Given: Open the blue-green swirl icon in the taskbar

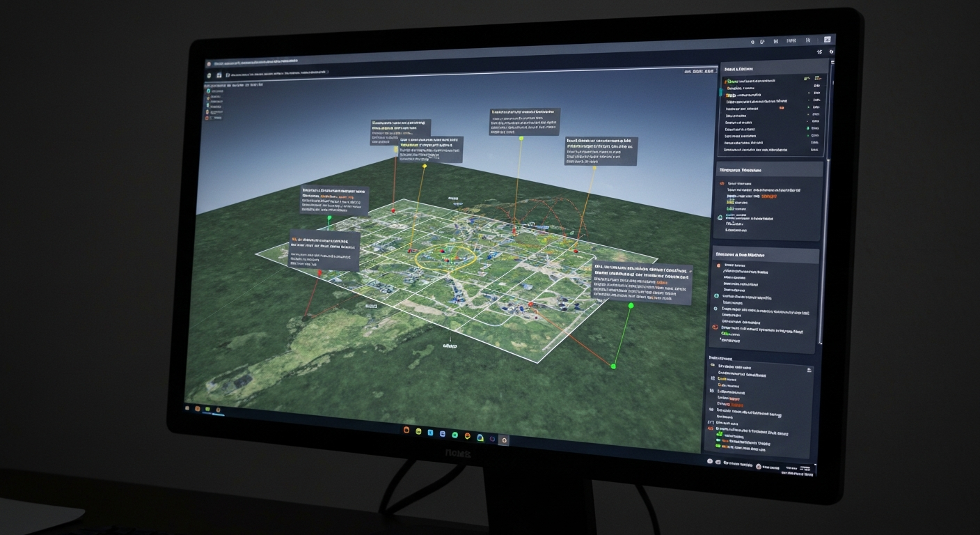Looking at the screenshot, I should pos(480,437).
